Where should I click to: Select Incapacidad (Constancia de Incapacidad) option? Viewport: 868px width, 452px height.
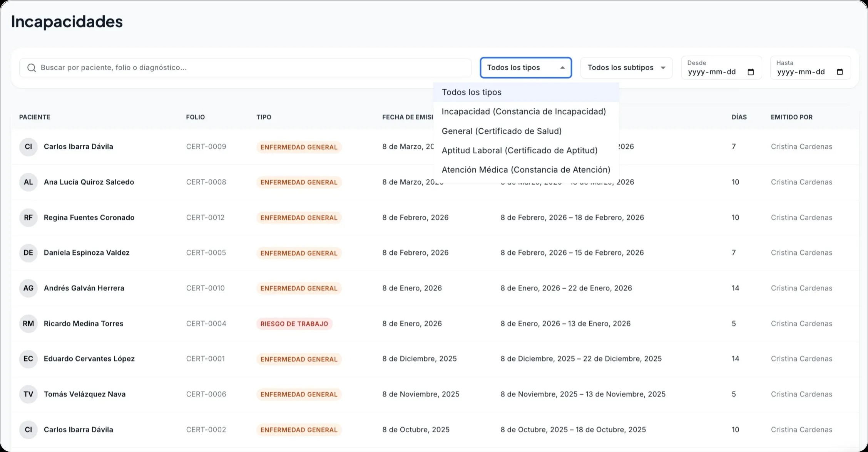point(523,112)
